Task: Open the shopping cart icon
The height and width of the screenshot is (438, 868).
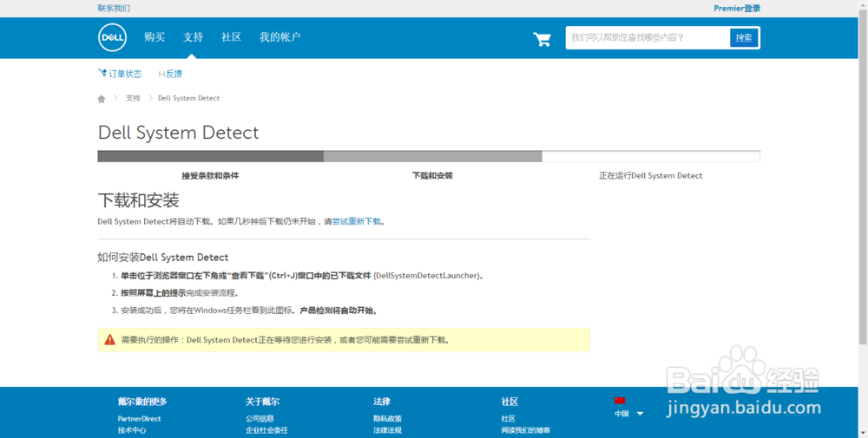Action: pyautogui.click(x=542, y=39)
